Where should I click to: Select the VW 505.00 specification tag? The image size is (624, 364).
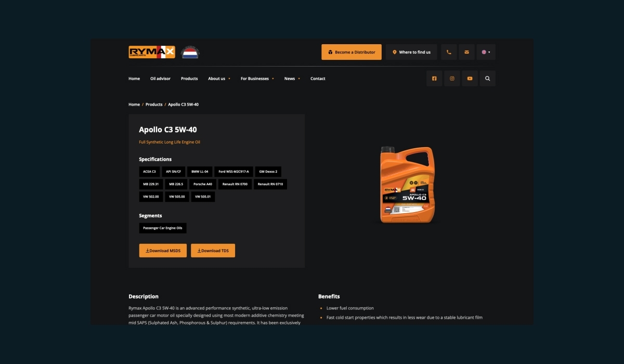[177, 197]
